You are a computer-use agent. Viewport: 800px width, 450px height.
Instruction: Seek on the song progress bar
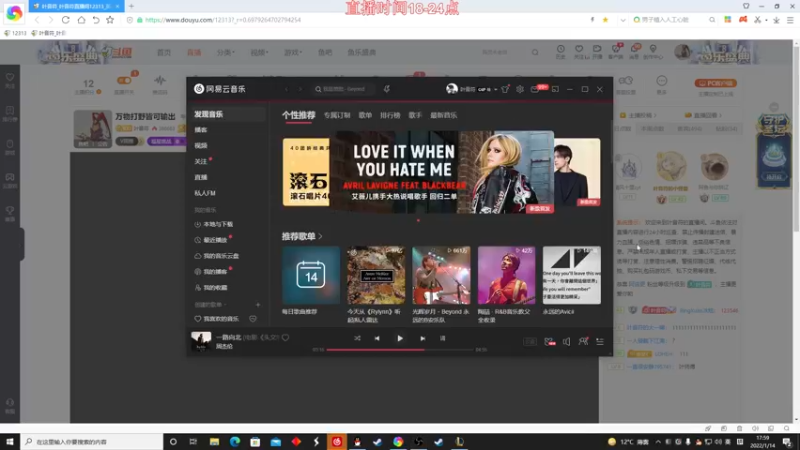point(400,350)
